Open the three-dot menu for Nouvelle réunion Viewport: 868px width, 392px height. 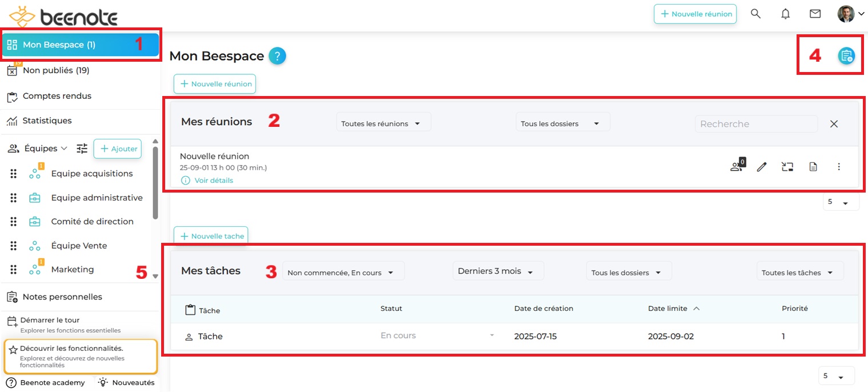point(839,167)
